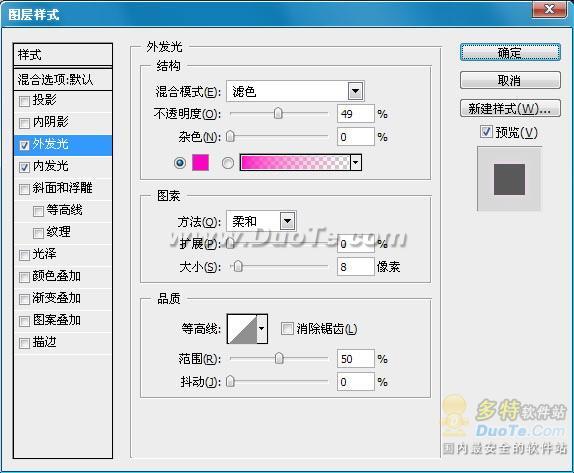Toggle the 预览 preview checkbox
Viewport: 574px width, 473px height.
486,131
